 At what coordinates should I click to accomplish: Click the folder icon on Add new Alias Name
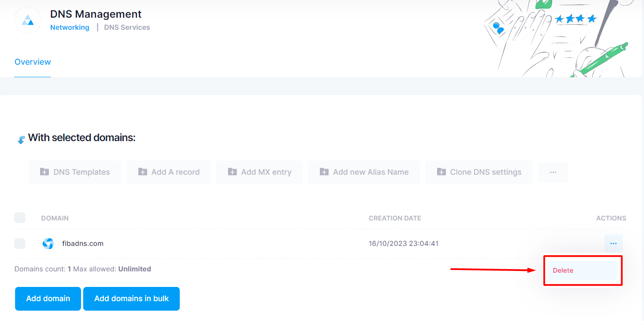pos(324,172)
